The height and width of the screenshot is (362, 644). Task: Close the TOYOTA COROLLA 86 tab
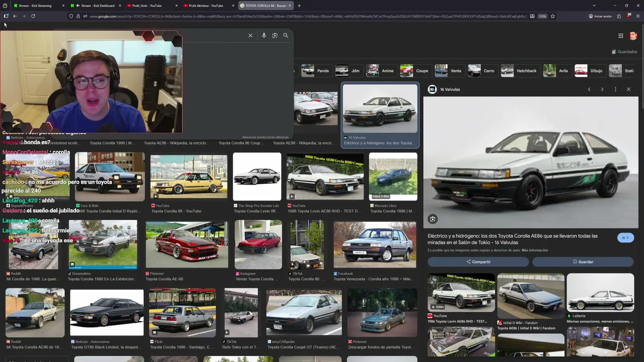[290, 6]
